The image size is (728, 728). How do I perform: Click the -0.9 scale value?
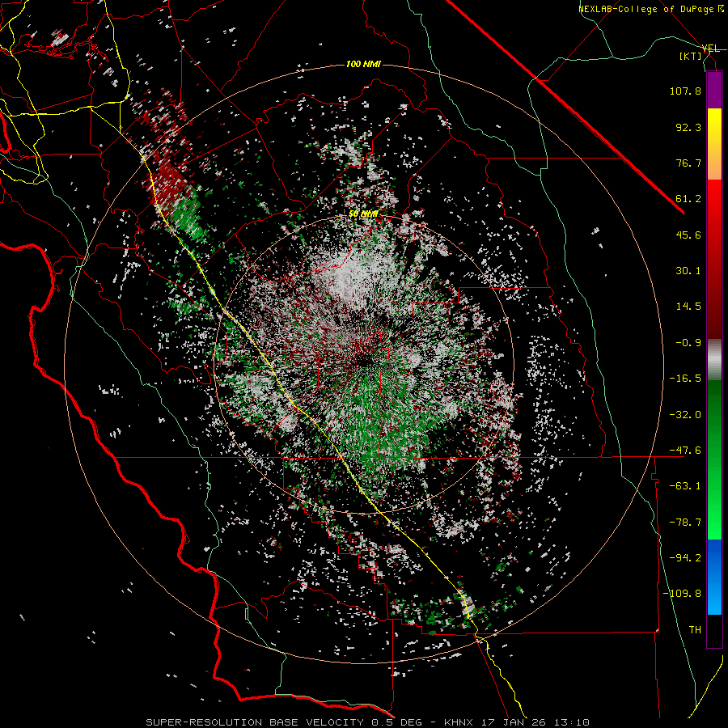point(688,343)
